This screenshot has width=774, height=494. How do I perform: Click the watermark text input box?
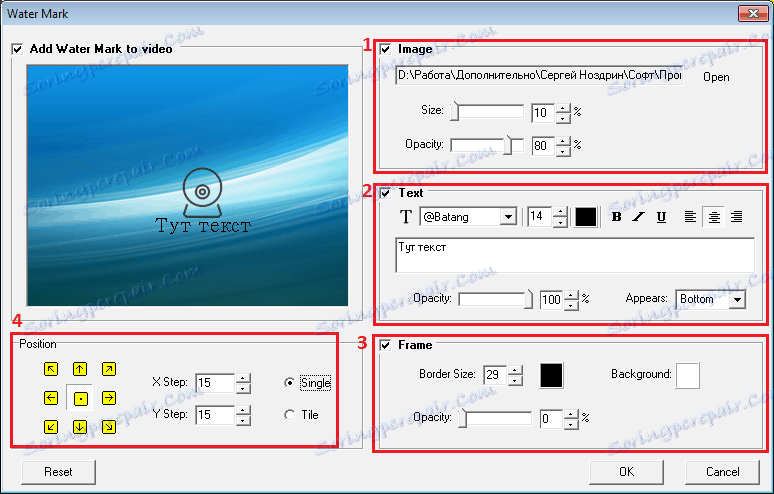575,255
